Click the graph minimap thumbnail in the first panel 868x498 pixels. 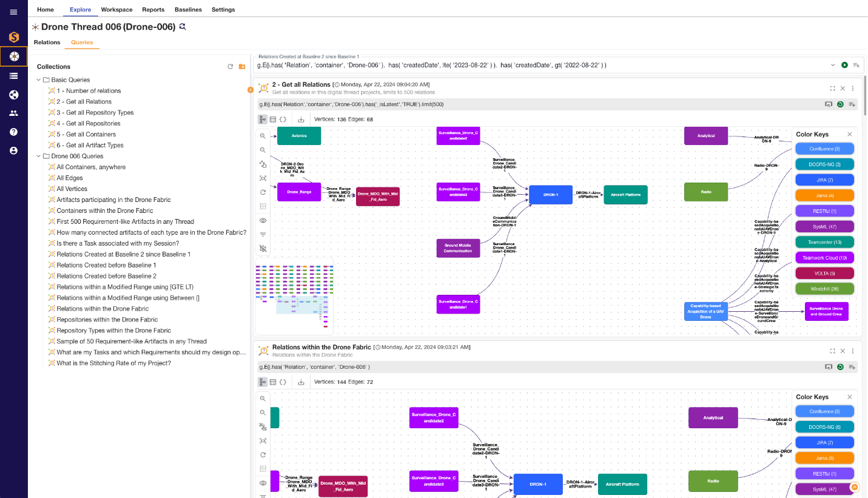tap(294, 296)
